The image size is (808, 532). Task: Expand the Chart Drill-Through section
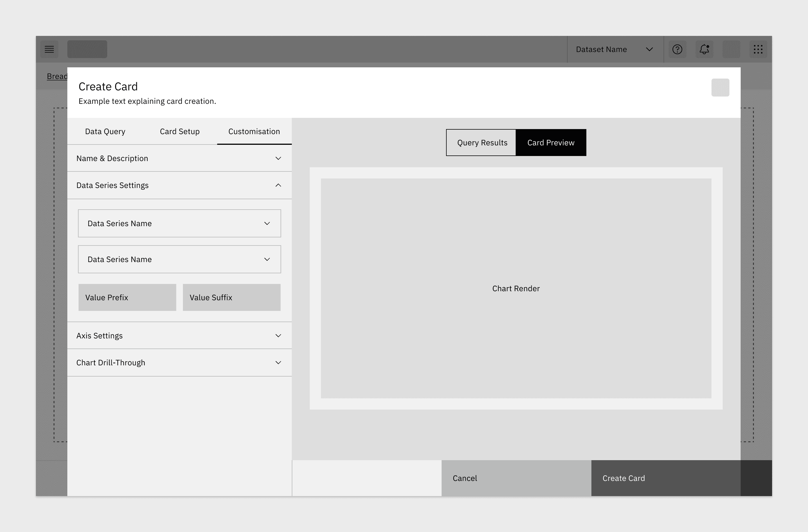point(179,363)
